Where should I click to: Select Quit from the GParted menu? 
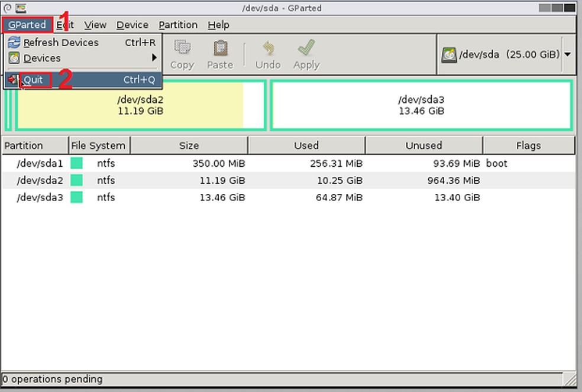click(82, 80)
